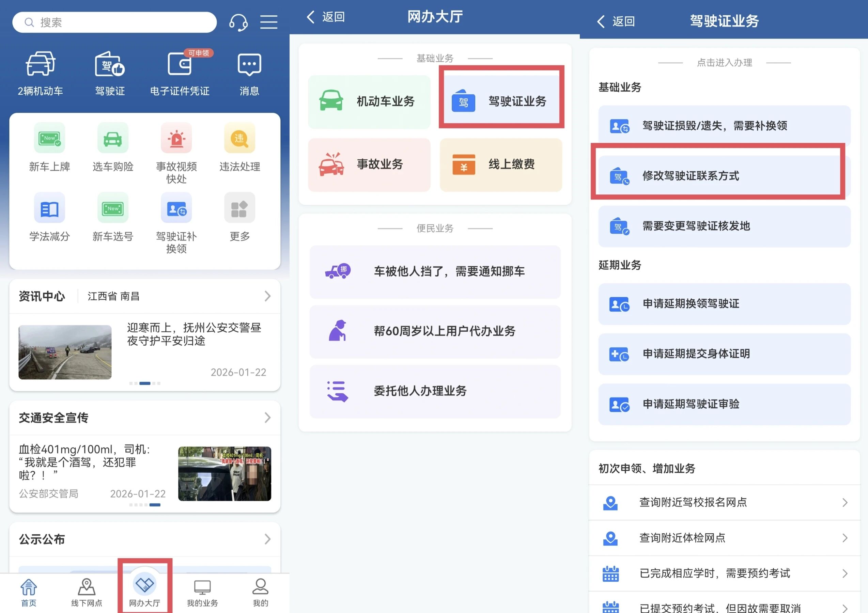Screen dimensions: 868x613
Task: Tap the 事故视频快处 alarm icon
Action: 176,138
